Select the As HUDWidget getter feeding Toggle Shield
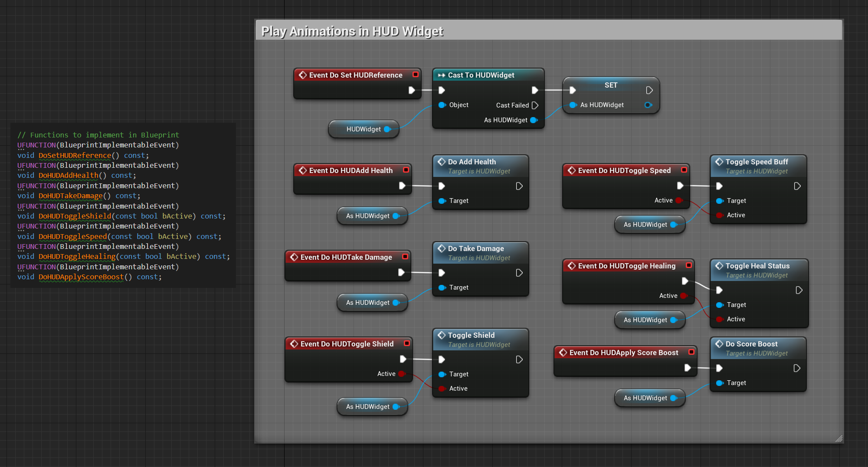The image size is (868, 467). [x=372, y=407]
